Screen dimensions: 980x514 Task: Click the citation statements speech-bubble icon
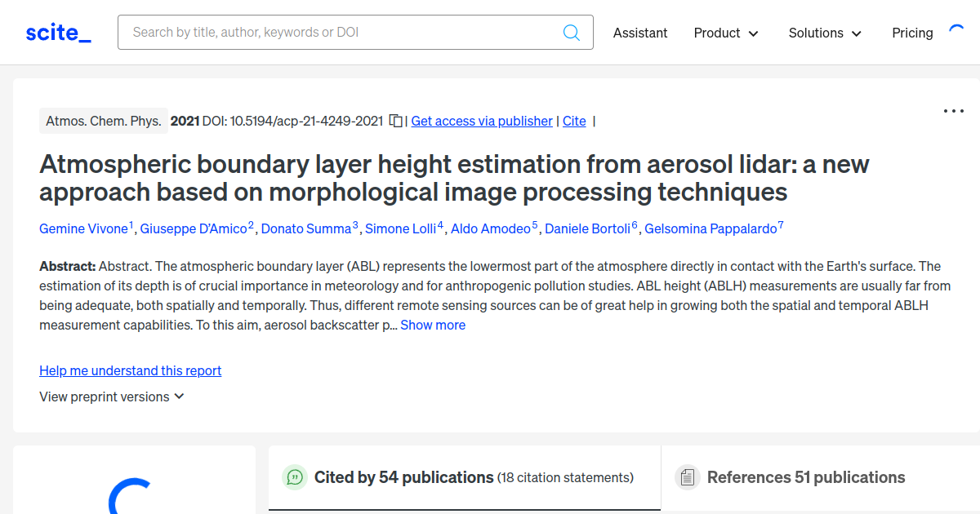295,476
